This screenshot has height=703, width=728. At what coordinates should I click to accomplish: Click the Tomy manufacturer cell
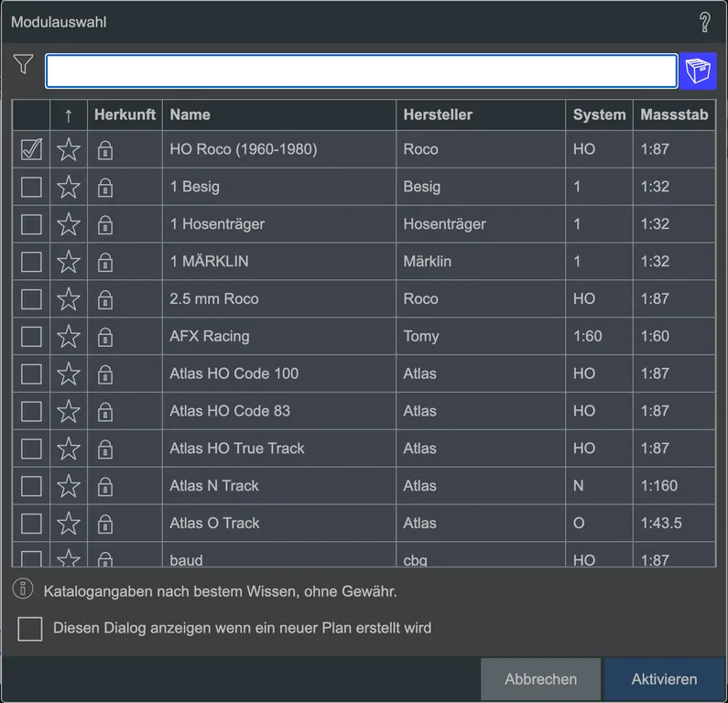(481, 337)
